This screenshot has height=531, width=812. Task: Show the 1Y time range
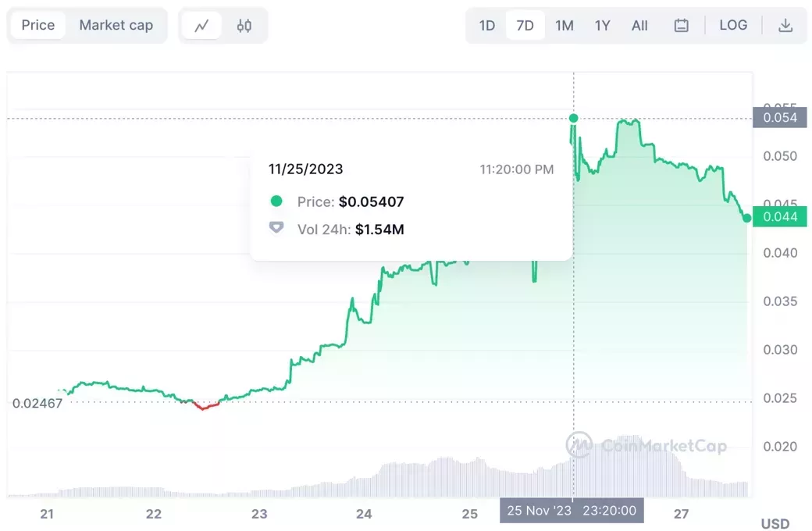click(602, 26)
